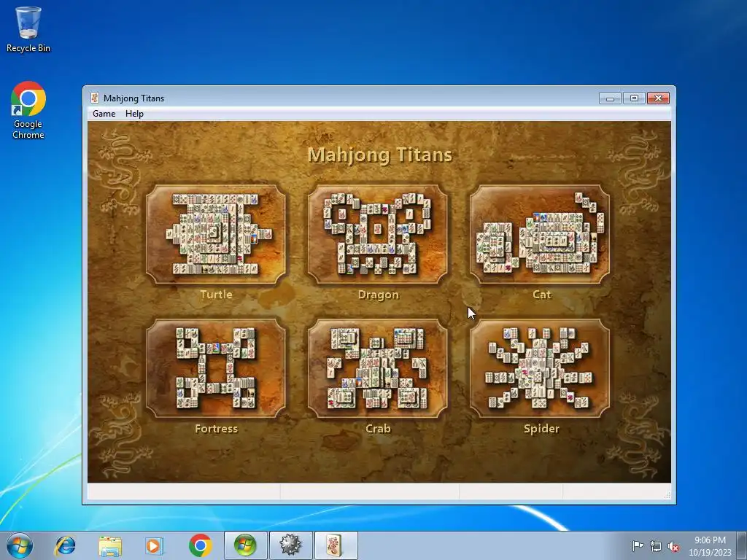Launch Windows Media Player from taskbar
This screenshot has width=747, height=560.
tap(155, 545)
